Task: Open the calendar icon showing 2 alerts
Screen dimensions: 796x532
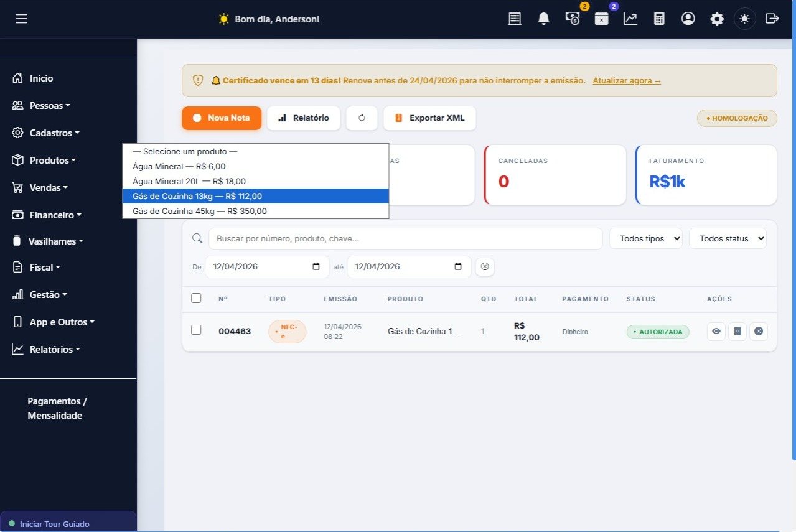Action: pyautogui.click(x=601, y=18)
